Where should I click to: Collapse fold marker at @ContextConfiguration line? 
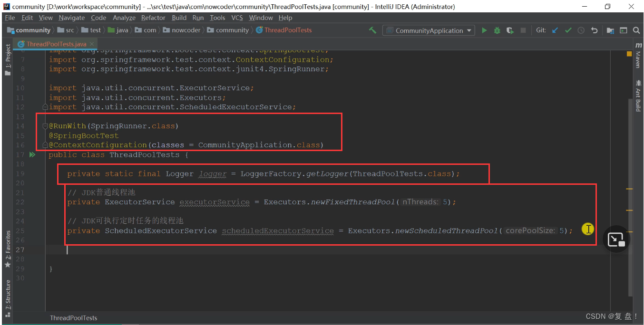coord(45,145)
